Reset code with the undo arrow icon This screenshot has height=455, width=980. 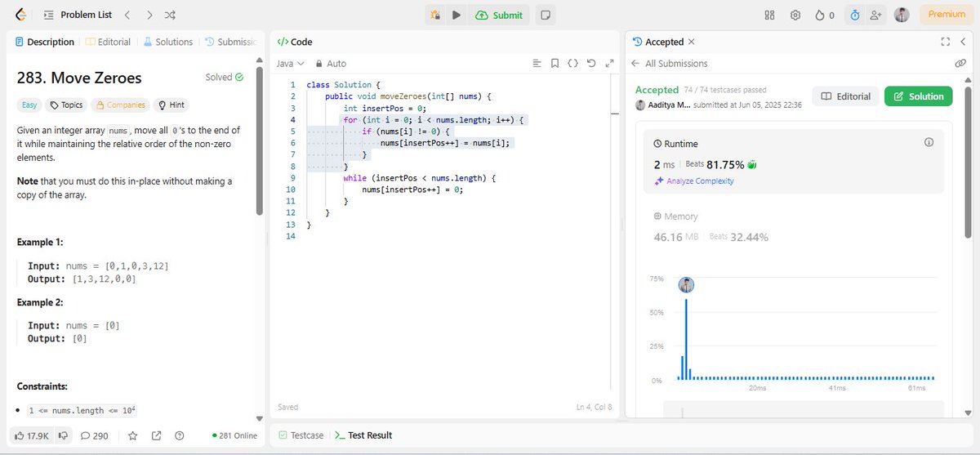pos(591,63)
